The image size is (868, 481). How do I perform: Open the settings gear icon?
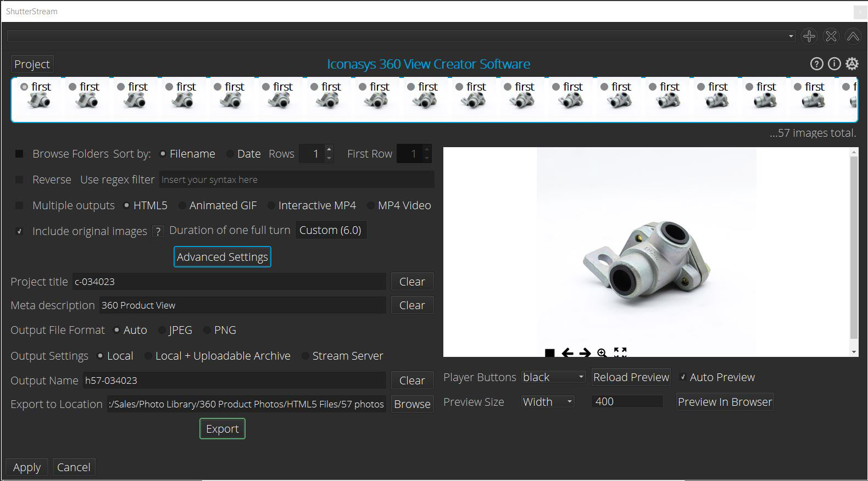click(852, 64)
